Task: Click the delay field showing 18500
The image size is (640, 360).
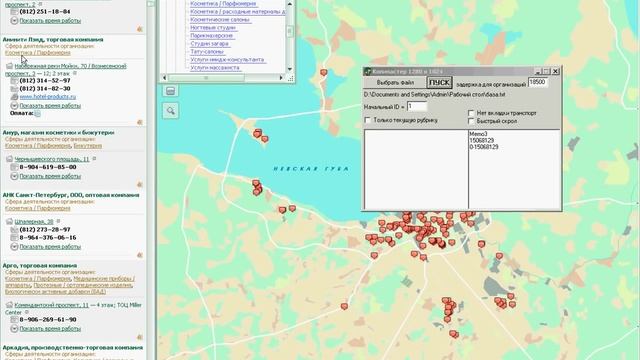Action: pyautogui.click(x=538, y=82)
